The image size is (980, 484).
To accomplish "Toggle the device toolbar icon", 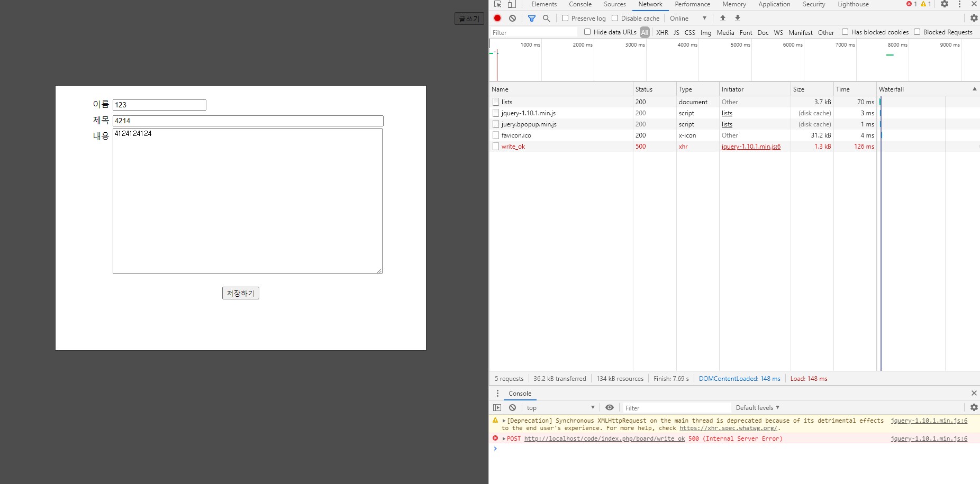I will coord(512,4).
